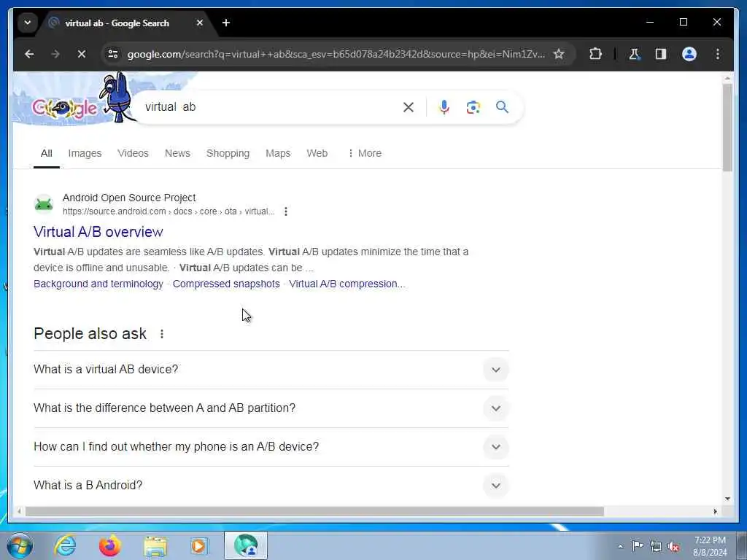This screenshot has height=560, width=747.
Task: Expand 'What is a B Android?'
Action: click(271, 485)
